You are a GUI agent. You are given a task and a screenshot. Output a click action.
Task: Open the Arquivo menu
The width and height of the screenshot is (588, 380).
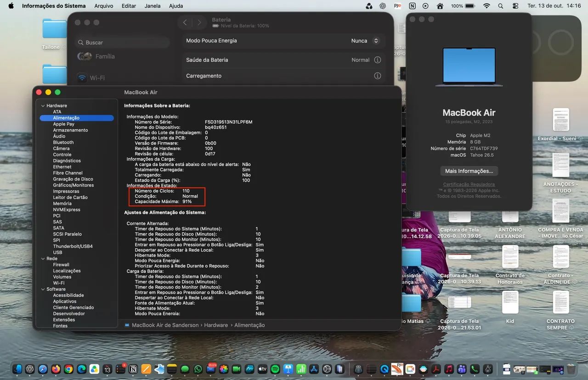(104, 6)
